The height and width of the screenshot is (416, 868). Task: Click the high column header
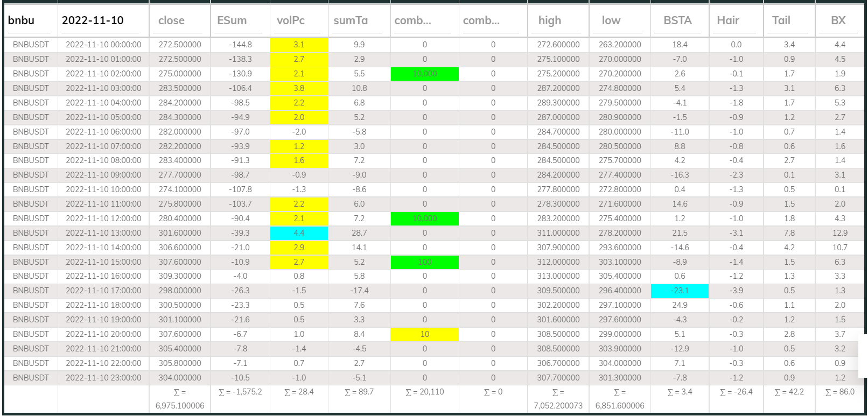pos(550,20)
